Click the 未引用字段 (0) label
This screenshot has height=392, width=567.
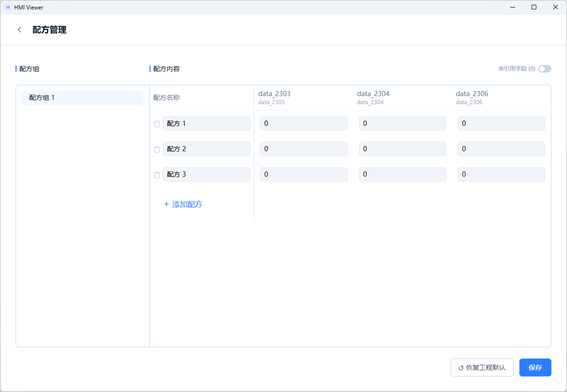pos(517,69)
